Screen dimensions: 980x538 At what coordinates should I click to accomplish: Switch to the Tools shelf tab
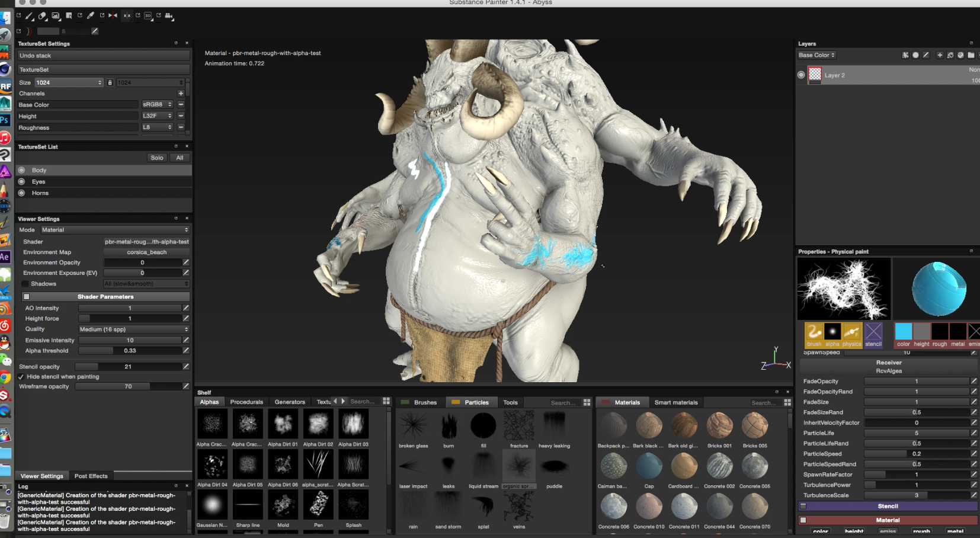tap(510, 402)
